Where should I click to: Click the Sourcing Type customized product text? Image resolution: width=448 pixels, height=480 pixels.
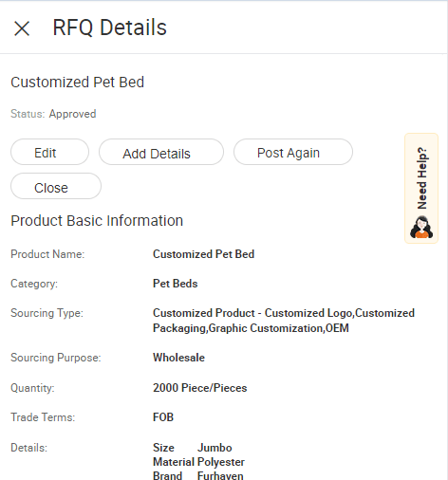284,321
